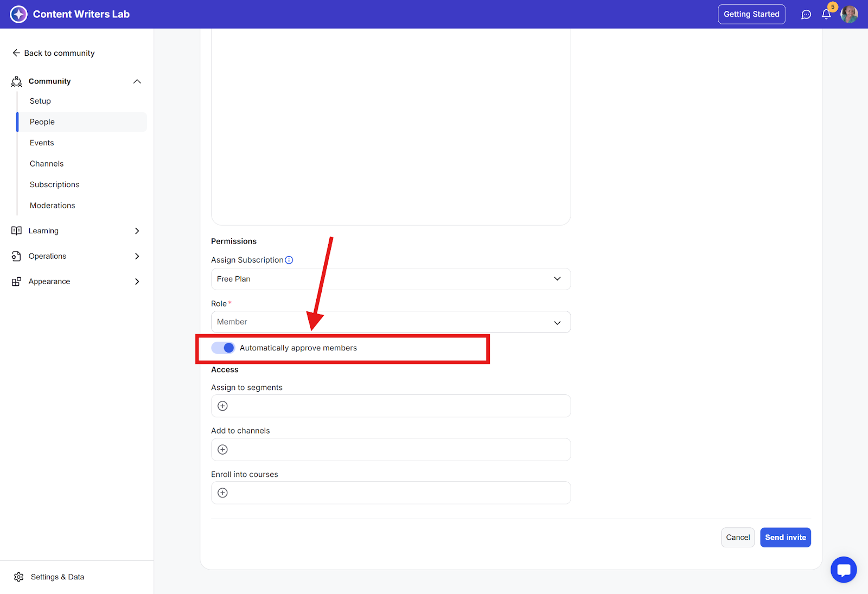Click the Send invite button
This screenshot has width=868, height=594.
coord(786,538)
